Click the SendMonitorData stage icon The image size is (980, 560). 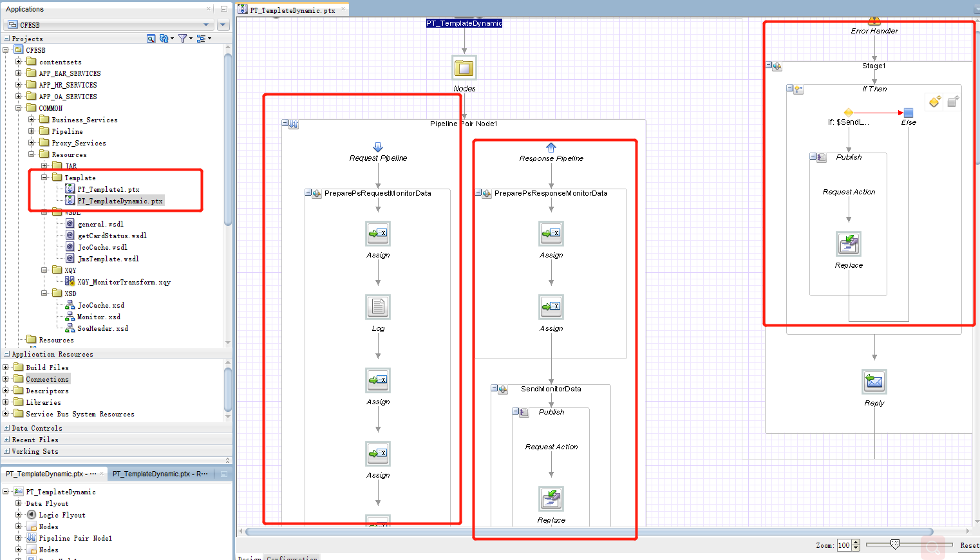(503, 389)
